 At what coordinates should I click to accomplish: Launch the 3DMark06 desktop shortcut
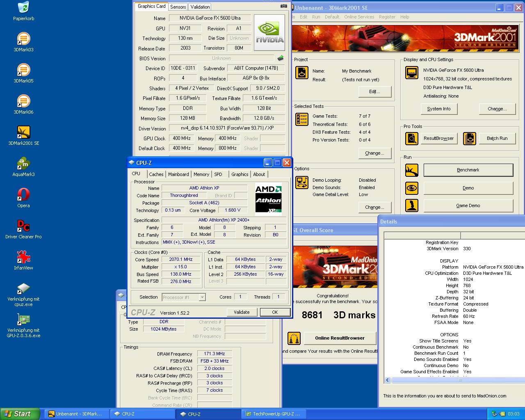point(23,101)
